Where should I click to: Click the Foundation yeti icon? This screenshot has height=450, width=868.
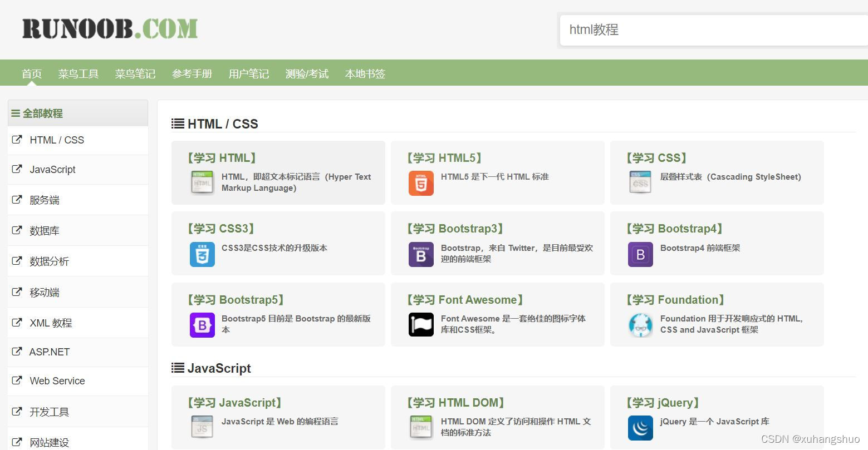pyautogui.click(x=640, y=325)
